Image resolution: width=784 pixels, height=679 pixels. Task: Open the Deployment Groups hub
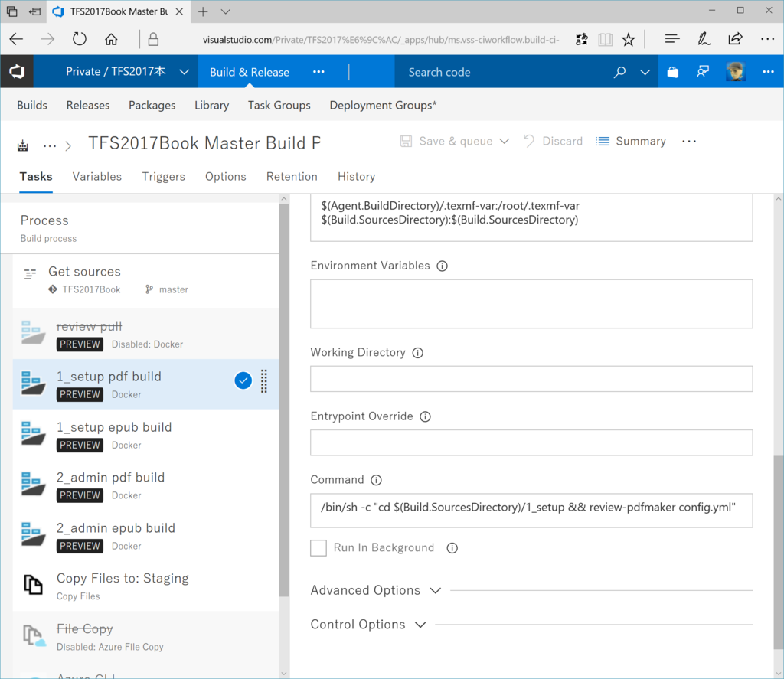click(x=383, y=105)
